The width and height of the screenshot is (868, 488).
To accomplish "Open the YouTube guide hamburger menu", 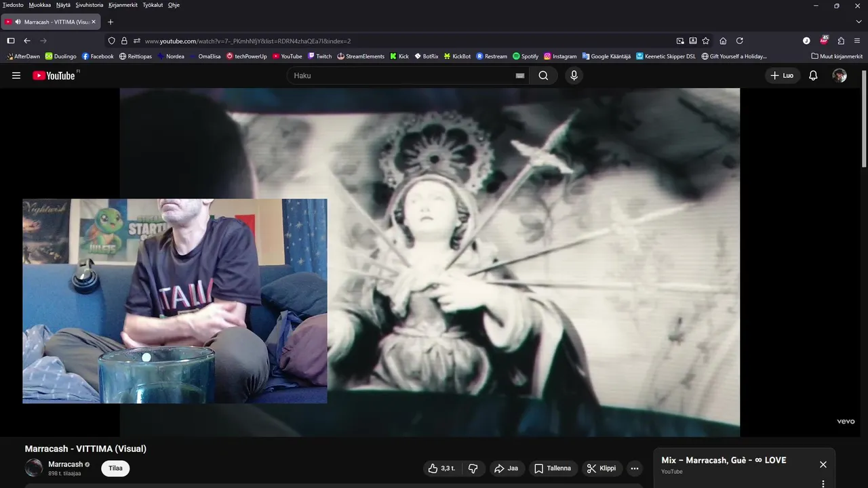I will (x=16, y=75).
